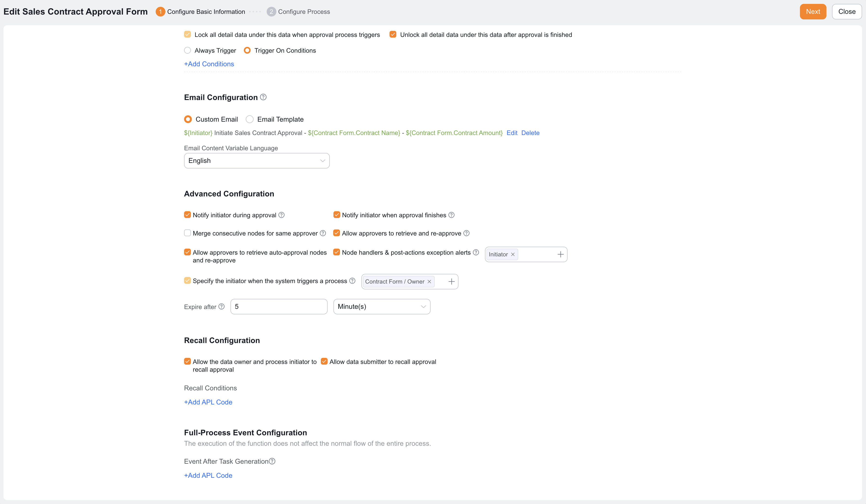Click ${Contract Form.Contract Name} variable text

(x=354, y=133)
